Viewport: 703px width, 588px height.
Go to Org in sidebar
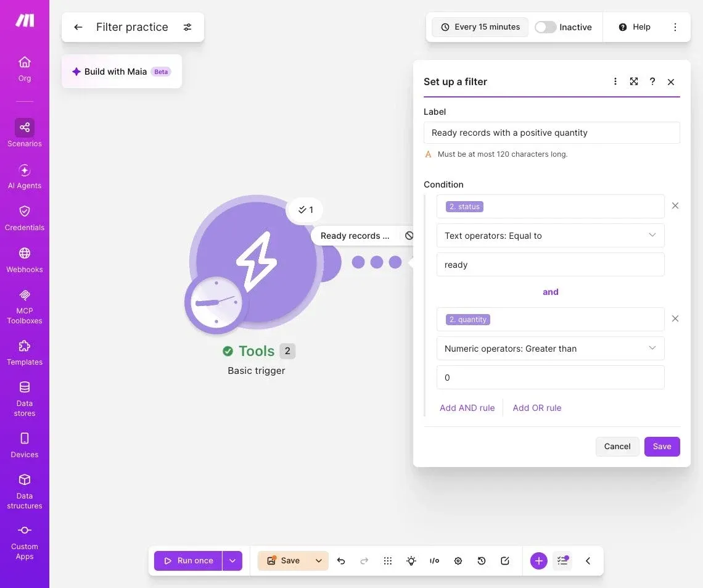pyautogui.click(x=25, y=68)
